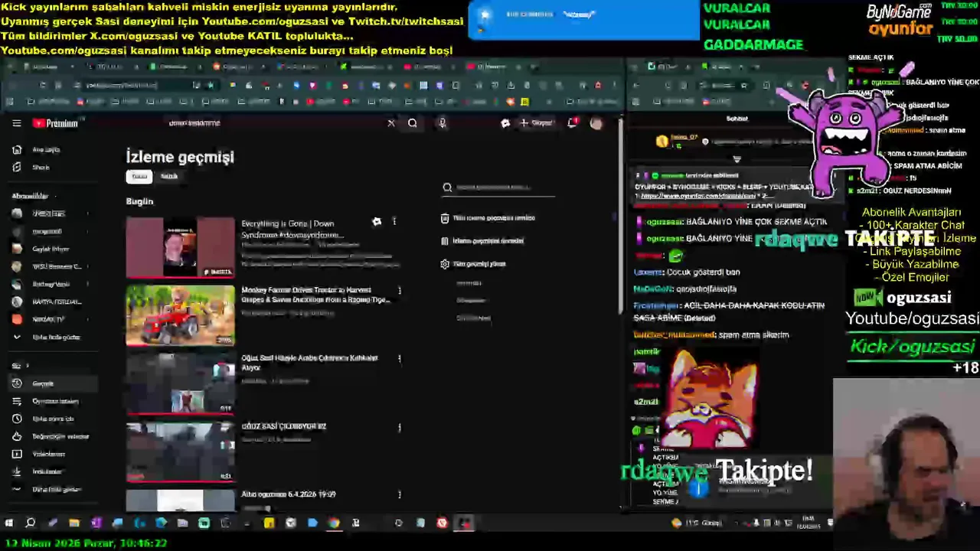Viewport: 980px width, 551px height.
Task: Open the Monkey Farmer tractor video thumbnail
Action: [181, 315]
